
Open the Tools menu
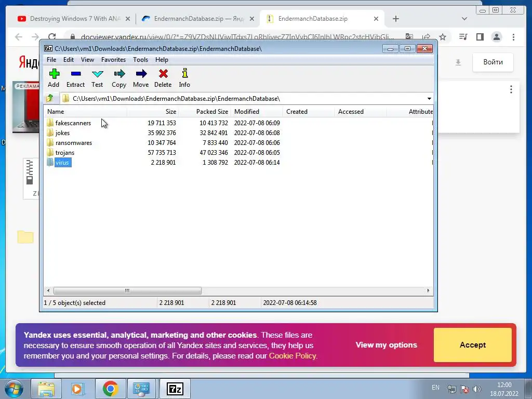140,60
